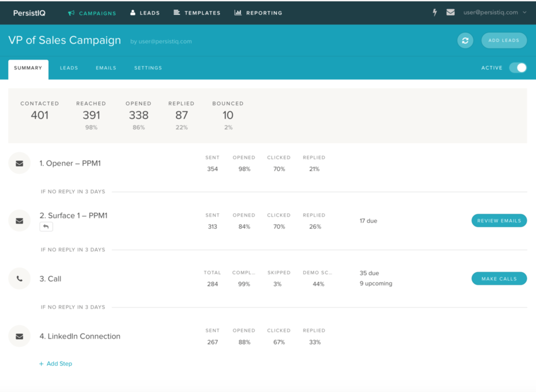Open Templates in the top navigation

tap(197, 13)
